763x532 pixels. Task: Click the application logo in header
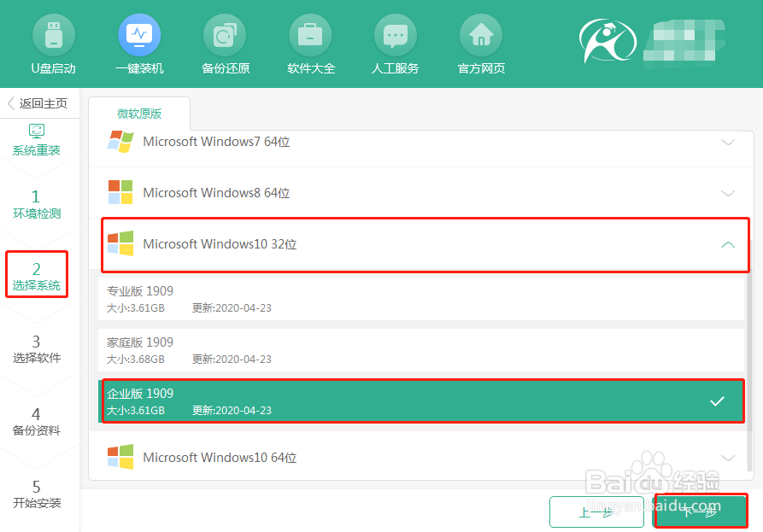607,41
